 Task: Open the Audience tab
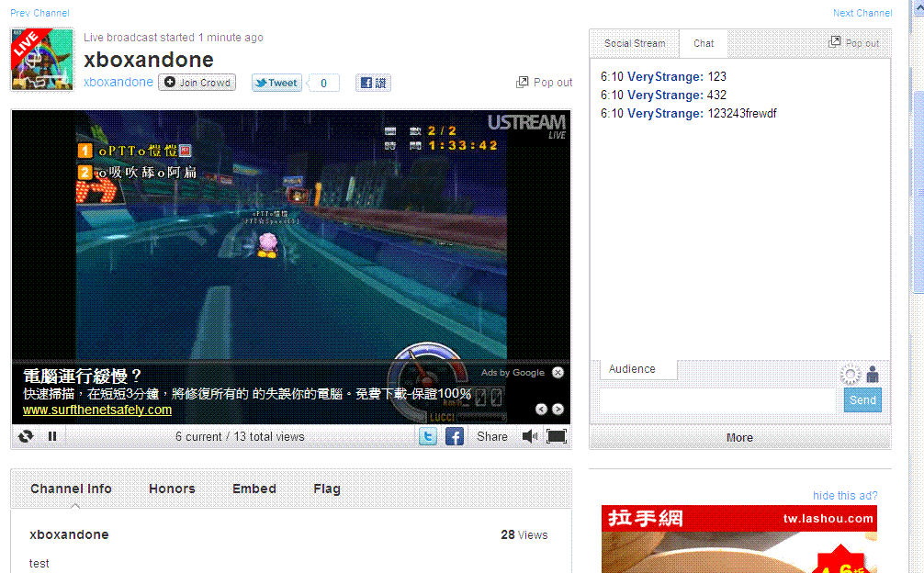point(638,369)
